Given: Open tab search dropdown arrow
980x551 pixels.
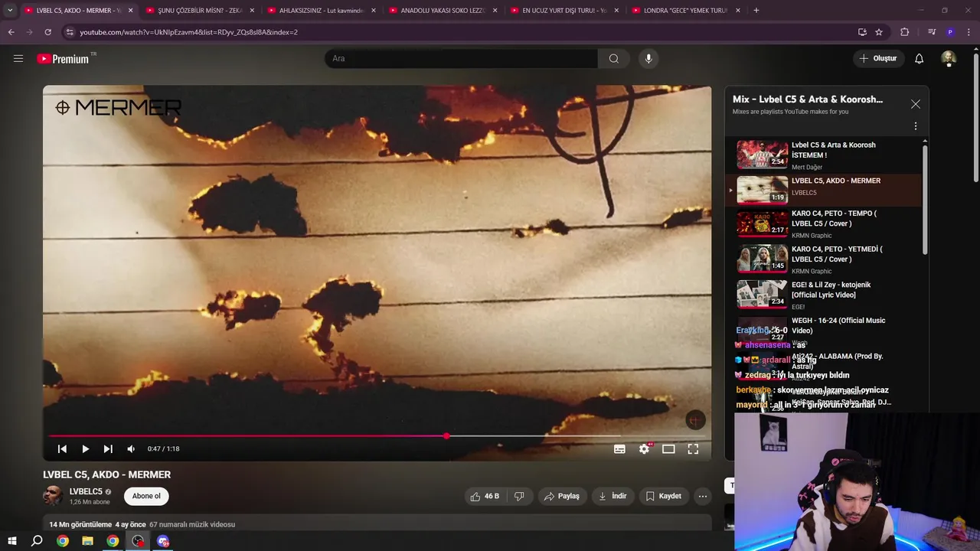Looking at the screenshot, I should tap(10, 11).
